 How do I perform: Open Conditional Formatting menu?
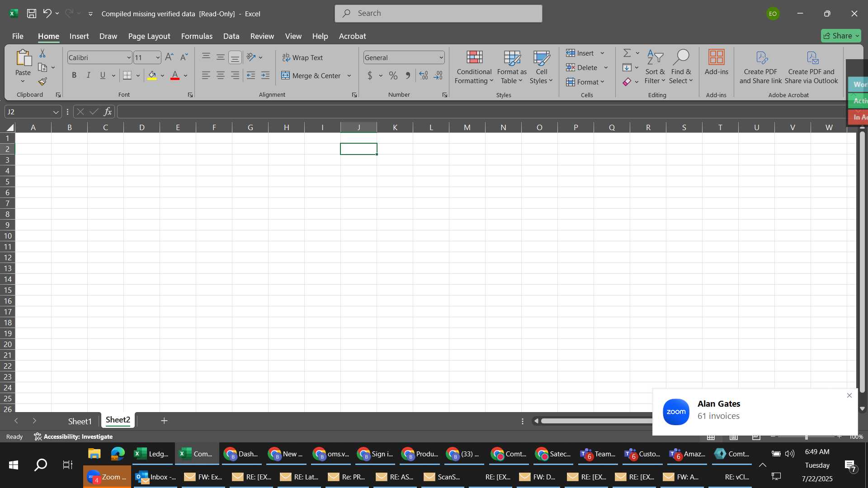pos(474,67)
